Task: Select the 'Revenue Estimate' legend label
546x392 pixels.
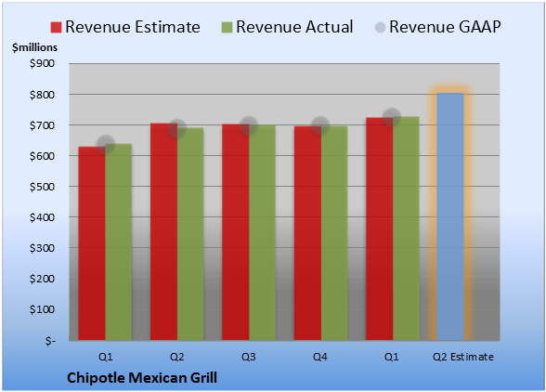Action: click(133, 27)
